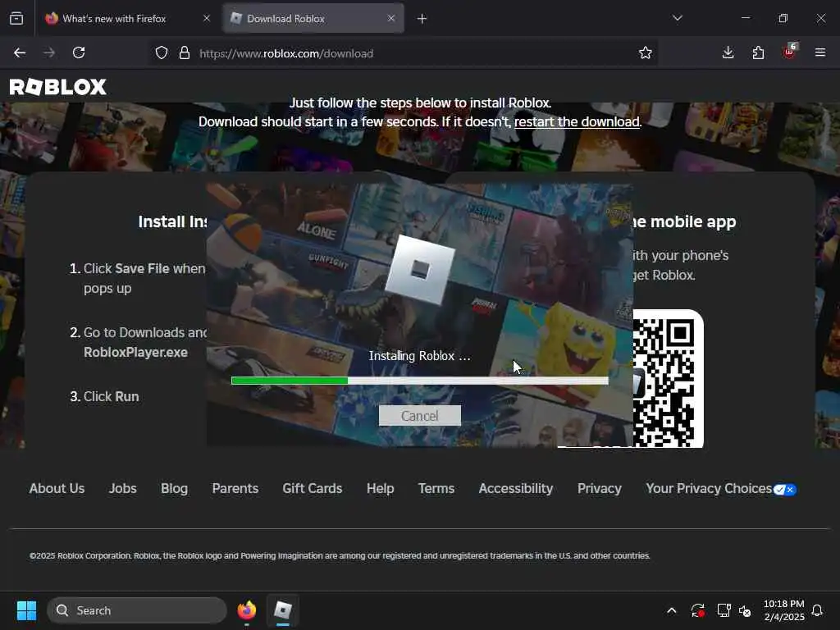Open the network display tray icon
This screenshot has width=840, height=630.
(x=724, y=610)
